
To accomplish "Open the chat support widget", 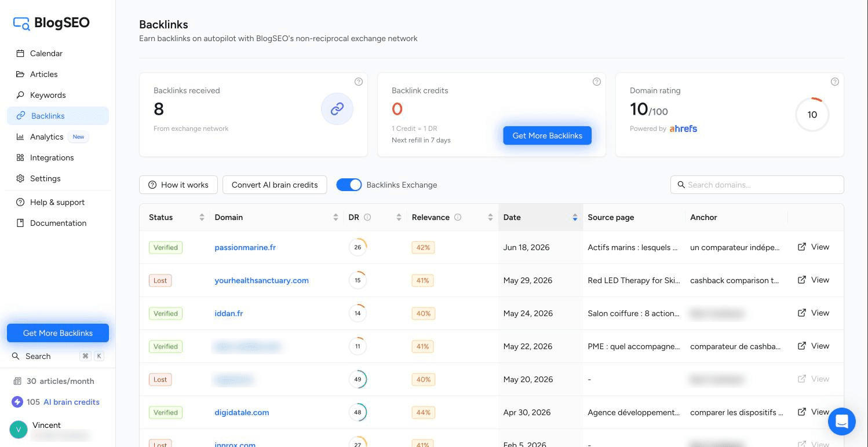I will pyautogui.click(x=842, y=421).
